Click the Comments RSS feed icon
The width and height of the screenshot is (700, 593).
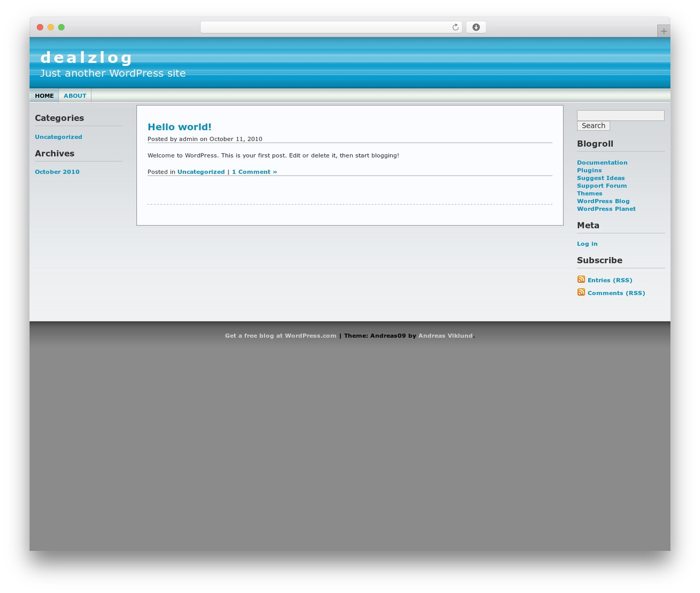point(581,292)
